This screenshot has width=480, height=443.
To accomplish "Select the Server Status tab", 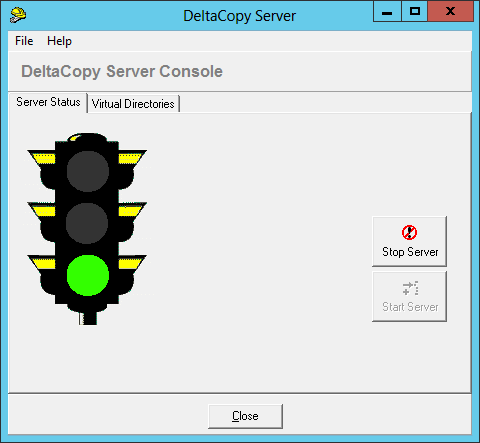I will point(48,102).
